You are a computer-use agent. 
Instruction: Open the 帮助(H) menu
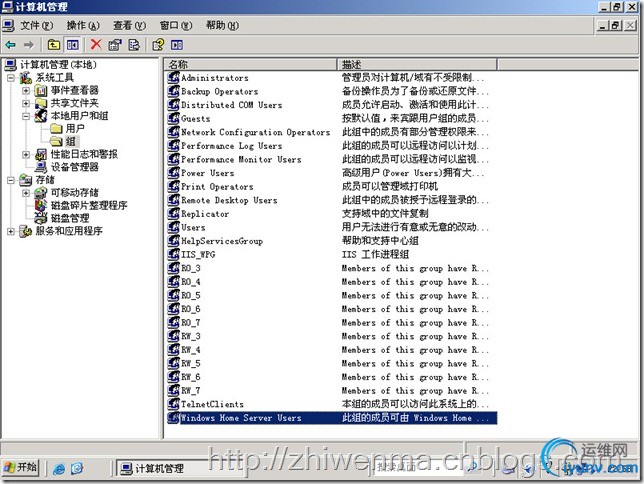(x=222, y=25)
